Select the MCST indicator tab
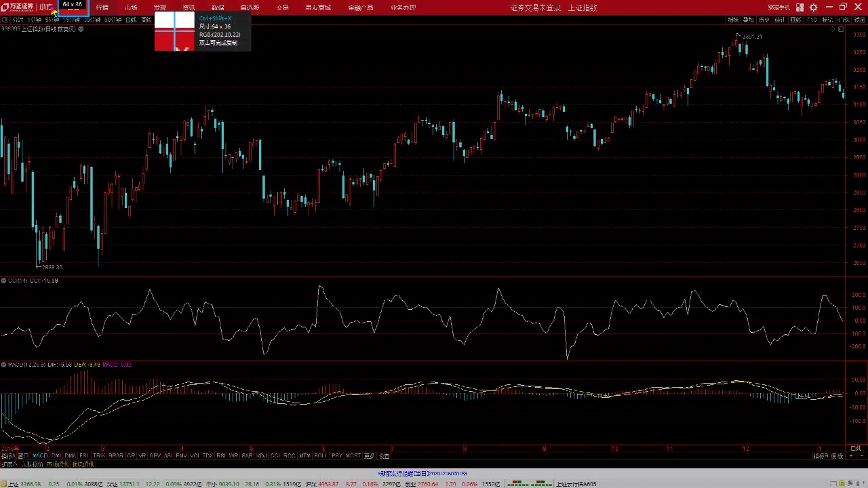868x488 pixels. (x=353, y=455)
